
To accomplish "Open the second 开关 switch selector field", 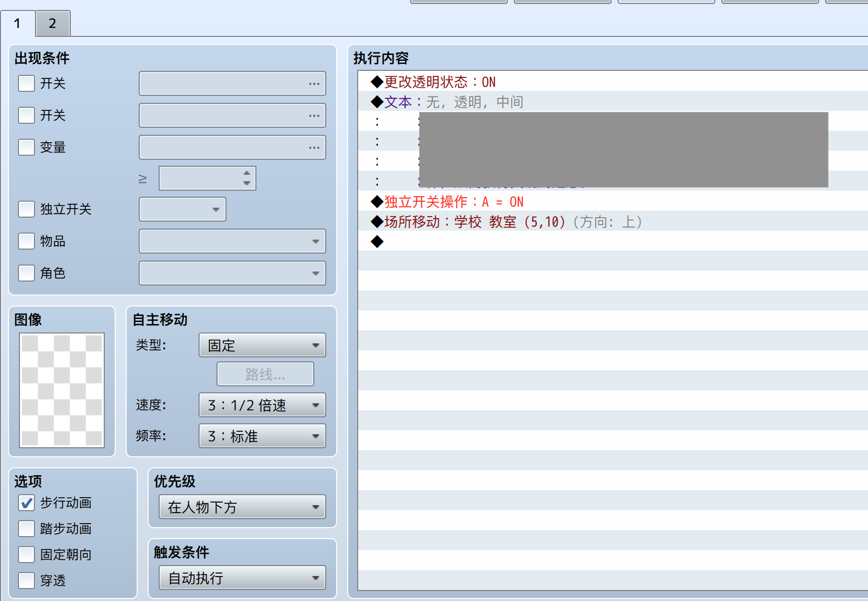I will pyautogui.click(x=232, y=115).
